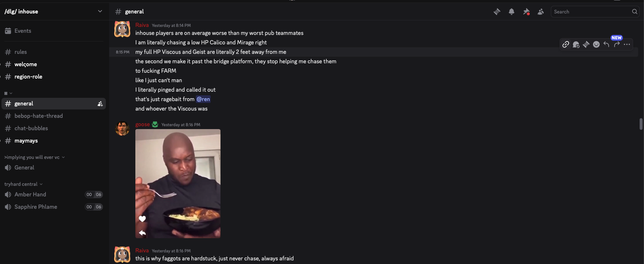Copy message link from hover toolbar
The height and width of the screenshot is (264, 644).
pyautogui.click(x=565, y=44)
